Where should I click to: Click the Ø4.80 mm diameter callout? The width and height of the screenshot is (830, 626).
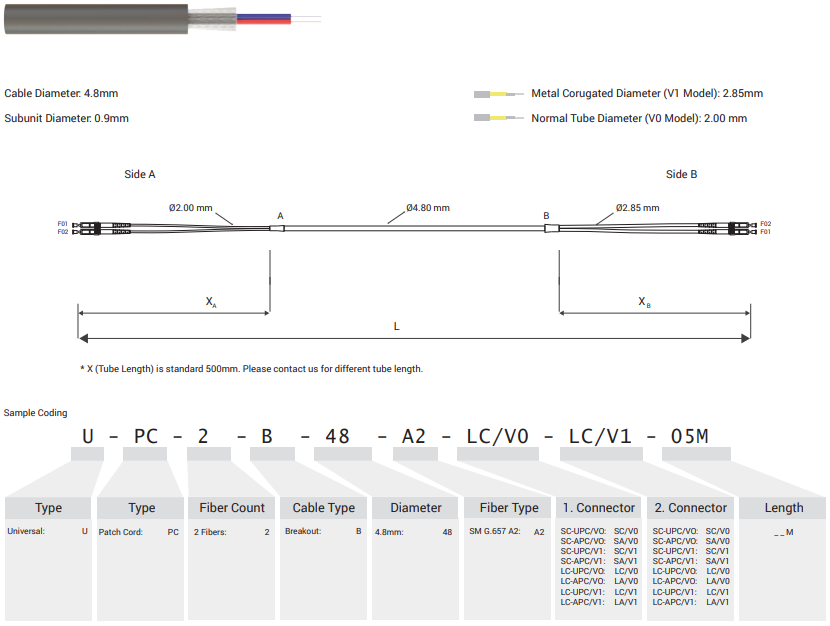(427, 208)
